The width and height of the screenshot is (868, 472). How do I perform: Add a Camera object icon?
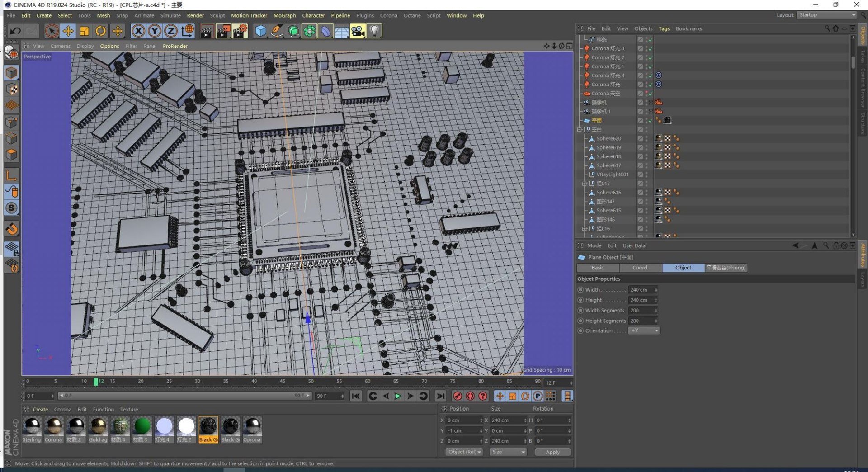358,31
